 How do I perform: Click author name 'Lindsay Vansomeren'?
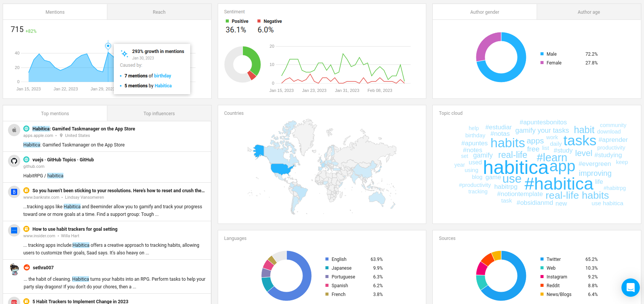pos(84,197)
